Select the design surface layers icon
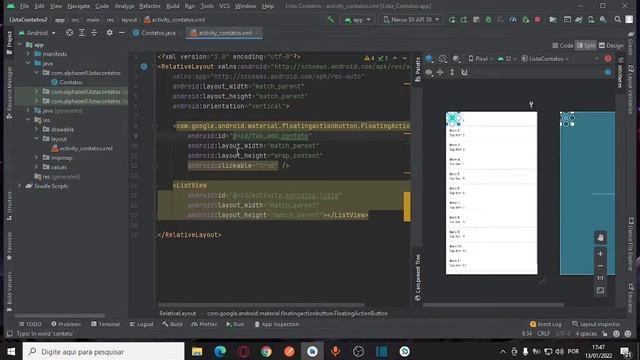Viewport: 640px width, 360px height. pyautogui.click(x=429, y=59)
